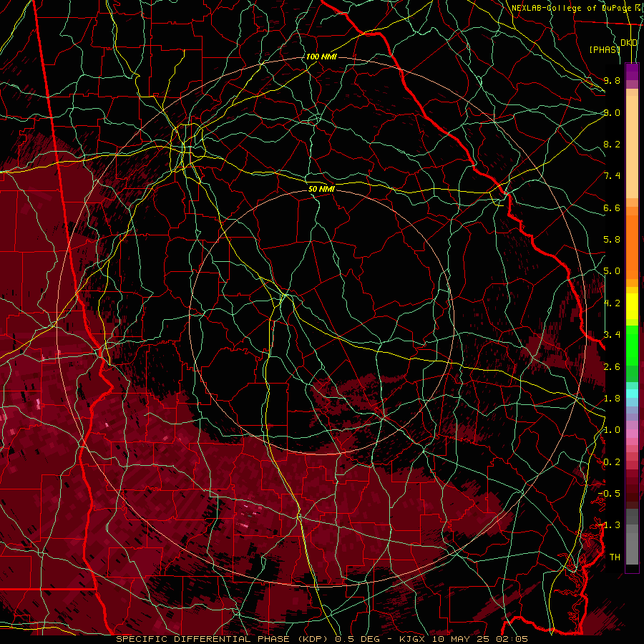644x644 pixels.
Task: Click the 4.2 value on the color scale
Action: pos(612,303)
